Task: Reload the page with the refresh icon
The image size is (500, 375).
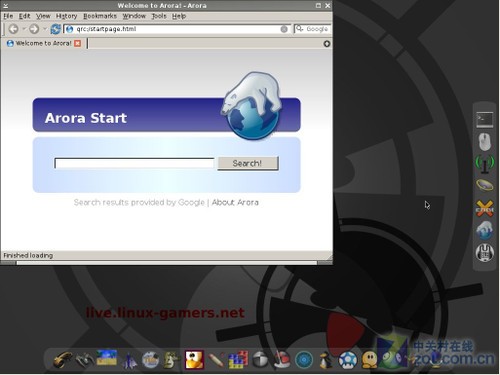Action: point(56,29)
